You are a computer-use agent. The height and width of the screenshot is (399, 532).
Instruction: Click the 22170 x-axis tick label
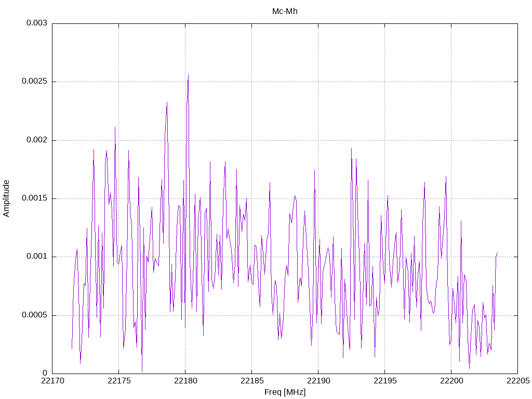52,381
